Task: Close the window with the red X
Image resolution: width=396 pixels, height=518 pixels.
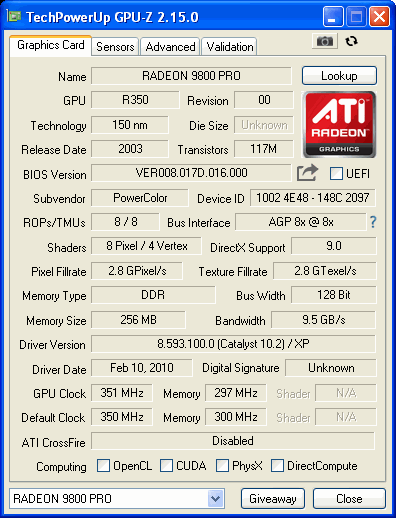Action: click(x=379, y=16)
